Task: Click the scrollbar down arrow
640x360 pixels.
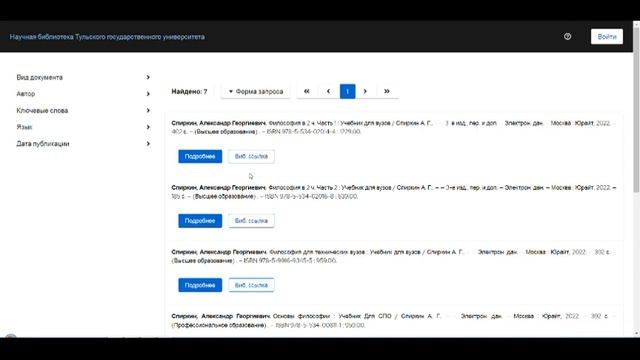Action: [636, 334]
